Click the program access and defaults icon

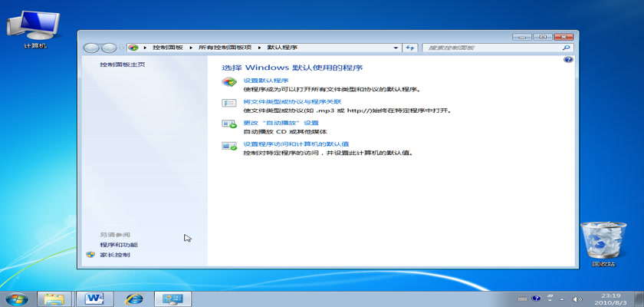pos(229,146)
